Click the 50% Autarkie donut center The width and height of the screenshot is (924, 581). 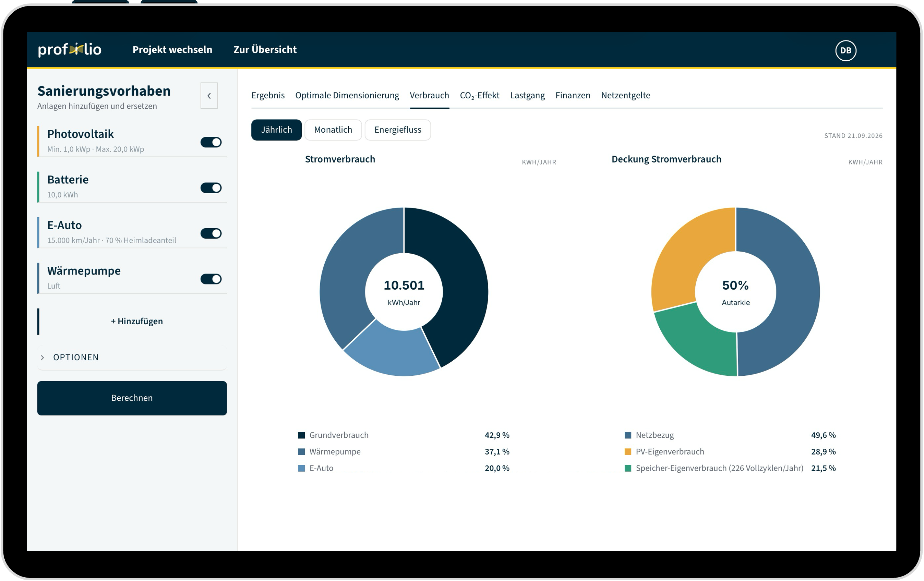coord(735,292)
